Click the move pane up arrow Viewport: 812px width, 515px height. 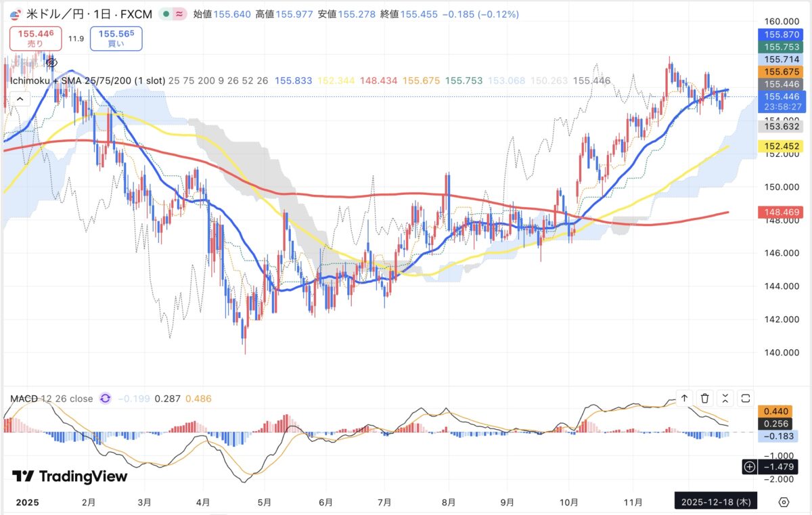pos(684,399)
